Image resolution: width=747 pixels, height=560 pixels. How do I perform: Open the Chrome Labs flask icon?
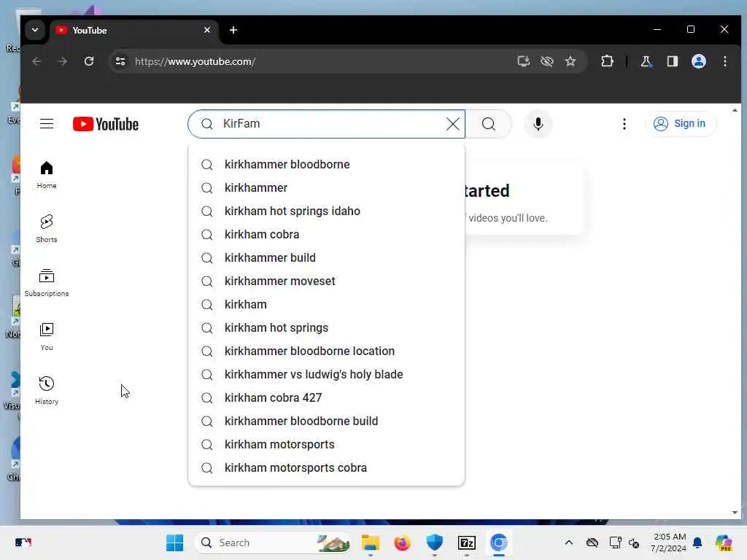tap(646, 61)
